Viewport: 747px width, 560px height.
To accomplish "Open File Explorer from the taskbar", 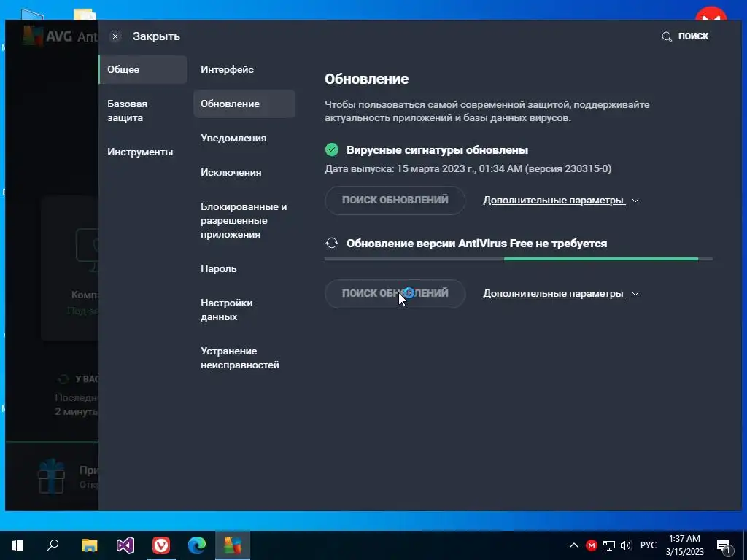I will tap(89, 545).
